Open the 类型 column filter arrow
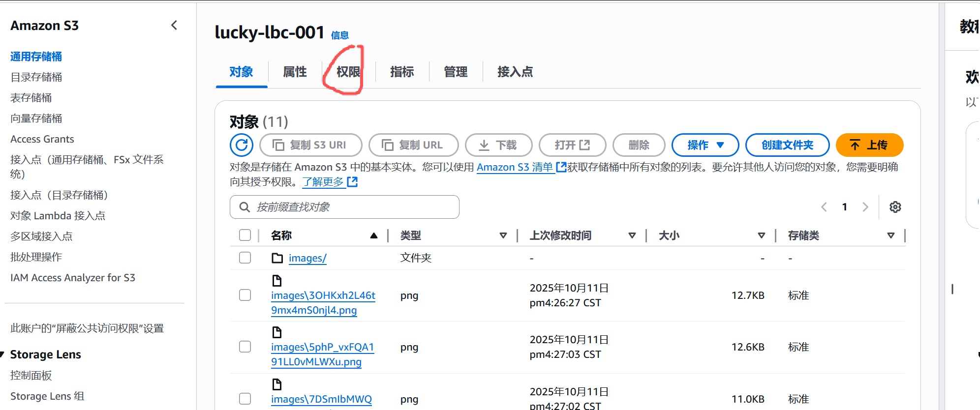980x410 pixels. tap(503, 235)
